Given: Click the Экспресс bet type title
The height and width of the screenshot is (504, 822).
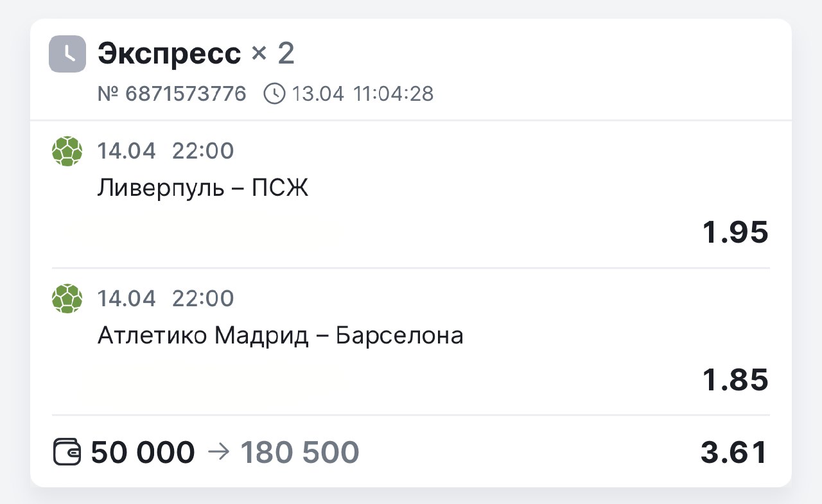Looking at the screenshot, I should click(x=169, y=54).
